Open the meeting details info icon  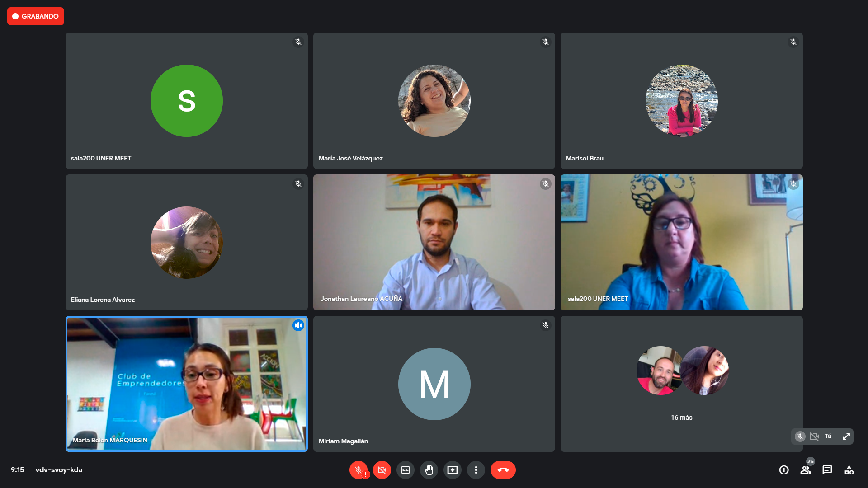tap(784, 470)
